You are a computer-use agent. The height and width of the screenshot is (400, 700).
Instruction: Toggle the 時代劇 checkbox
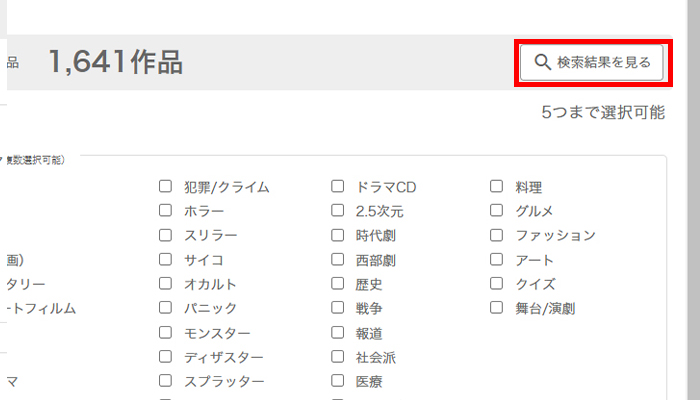(x=337, y=236)
